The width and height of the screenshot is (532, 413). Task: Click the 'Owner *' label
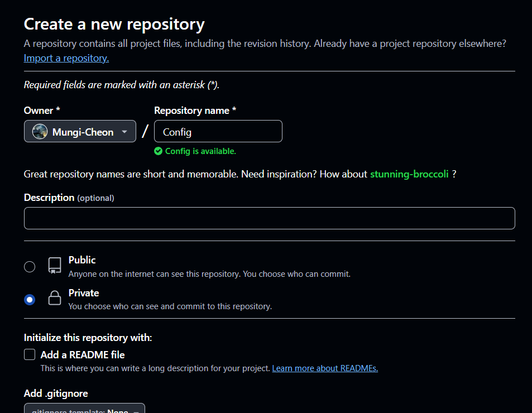point(42,111)
